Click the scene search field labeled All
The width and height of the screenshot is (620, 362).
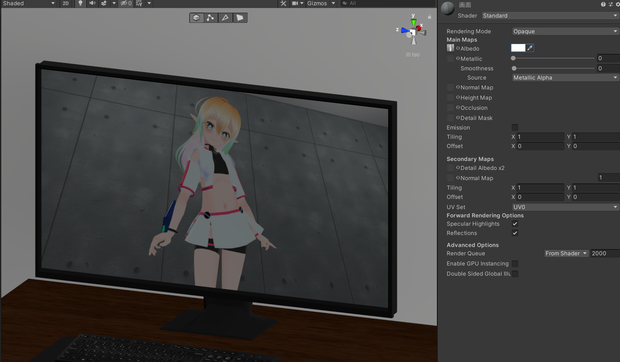[388, 3]
